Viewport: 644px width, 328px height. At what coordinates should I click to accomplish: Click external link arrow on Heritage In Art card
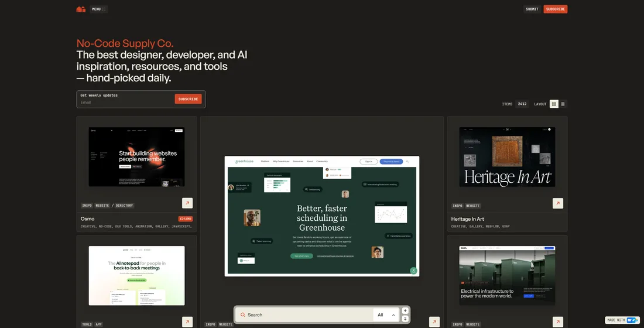pos(558,203)
